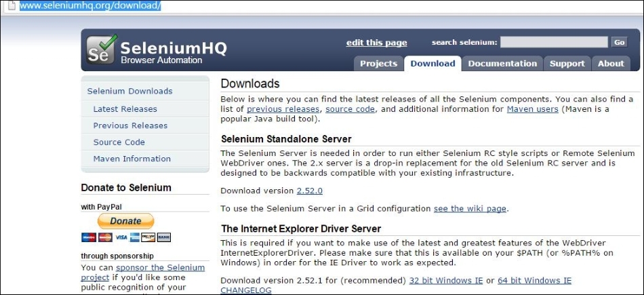Screen dimensions: 644x295
Task: Download the 64 bit Windows IE driver
Action: click(x=534, y=281)
